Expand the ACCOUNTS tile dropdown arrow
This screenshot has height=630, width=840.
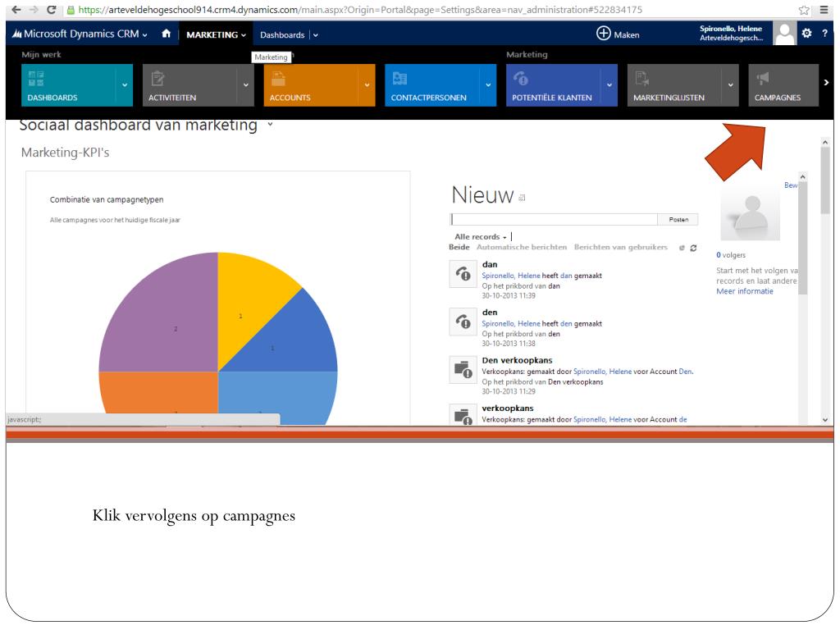point(367,85)
